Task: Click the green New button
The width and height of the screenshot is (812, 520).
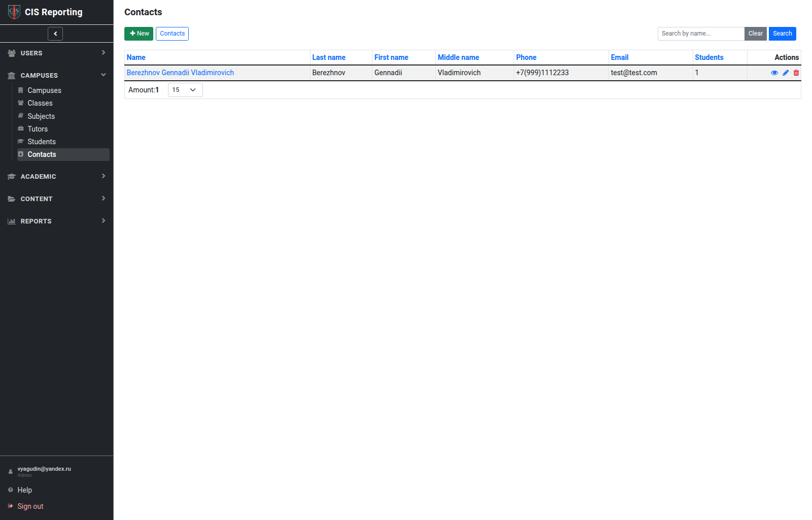Action: 139,34
